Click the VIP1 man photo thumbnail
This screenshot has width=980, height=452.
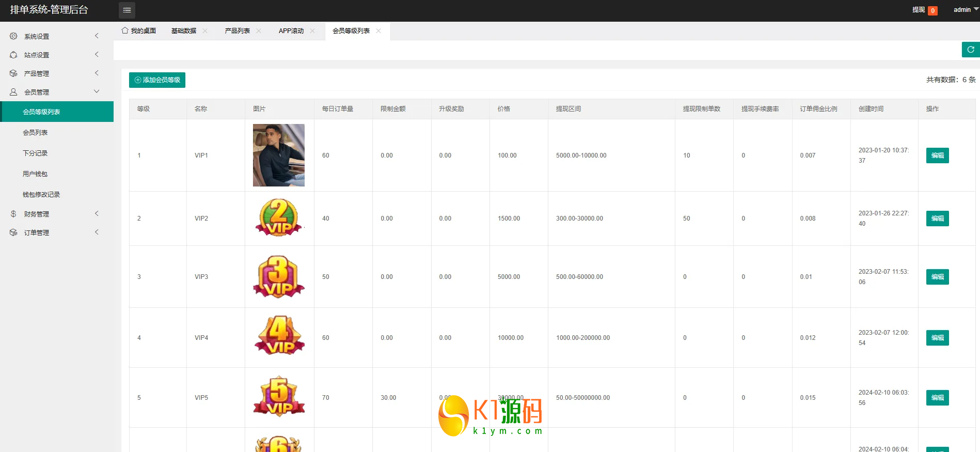[279, 155]
